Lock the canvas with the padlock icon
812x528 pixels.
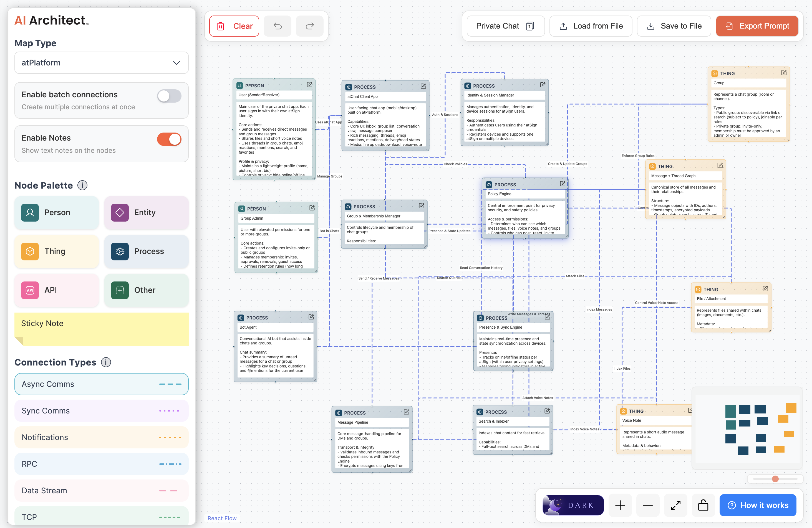pyautogui.click(x=703, y=505)
